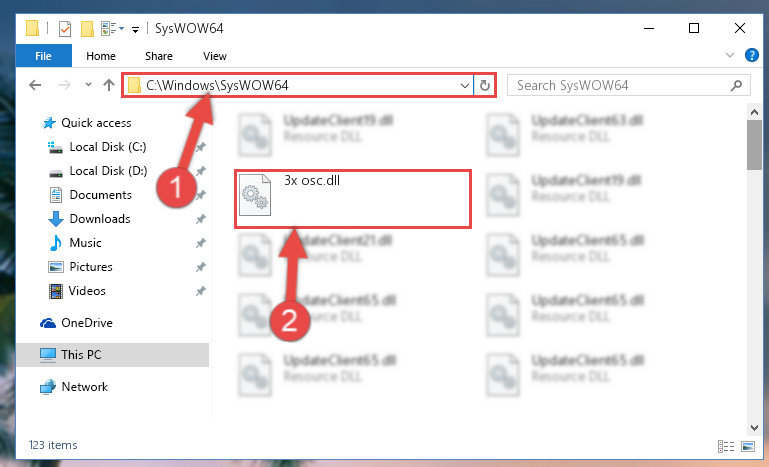Image resolution: width=769 pixels, height=467 pixels.
Task: Refresh the SysWOW64 folder view
Action: (x=485, y=85)
